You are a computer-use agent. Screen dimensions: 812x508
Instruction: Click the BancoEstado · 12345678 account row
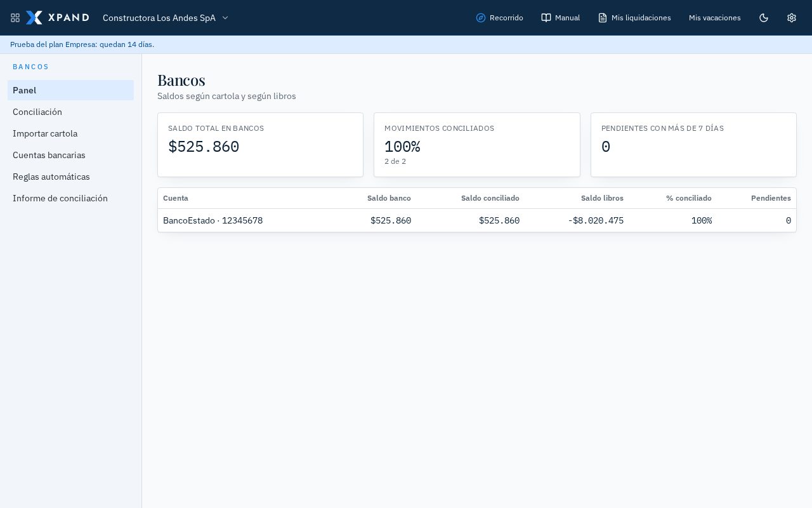[477, 220]
